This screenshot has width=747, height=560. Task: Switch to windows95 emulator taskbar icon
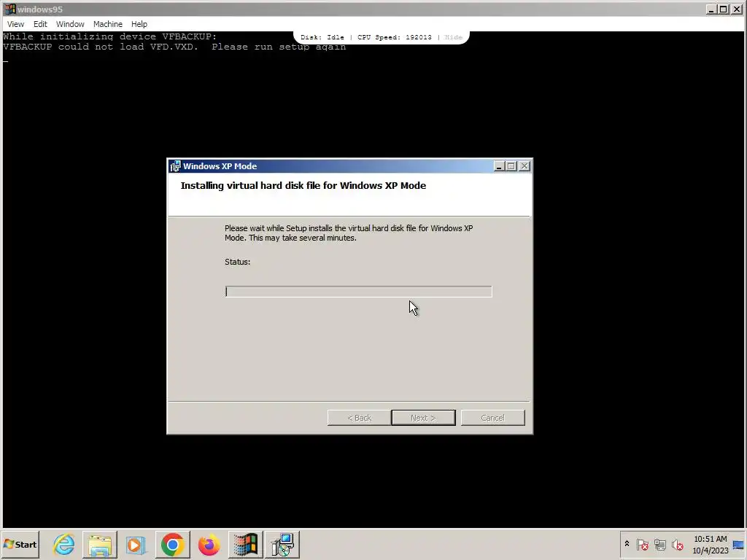pyautogui.click(x=245, y=544)
